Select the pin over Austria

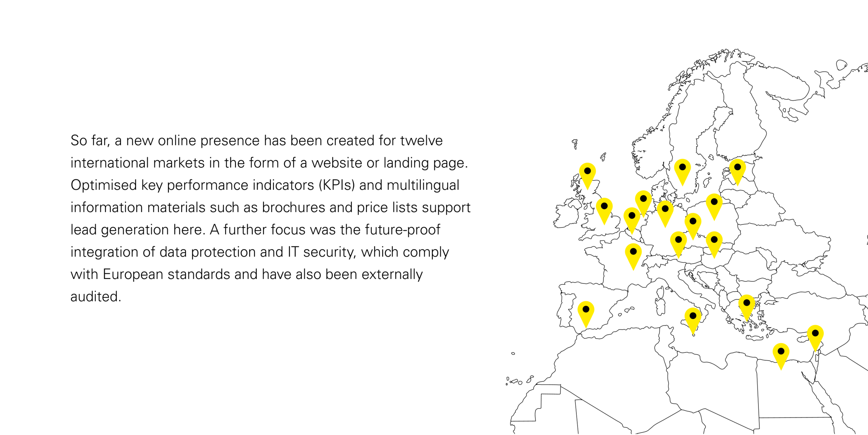(678, 244)
